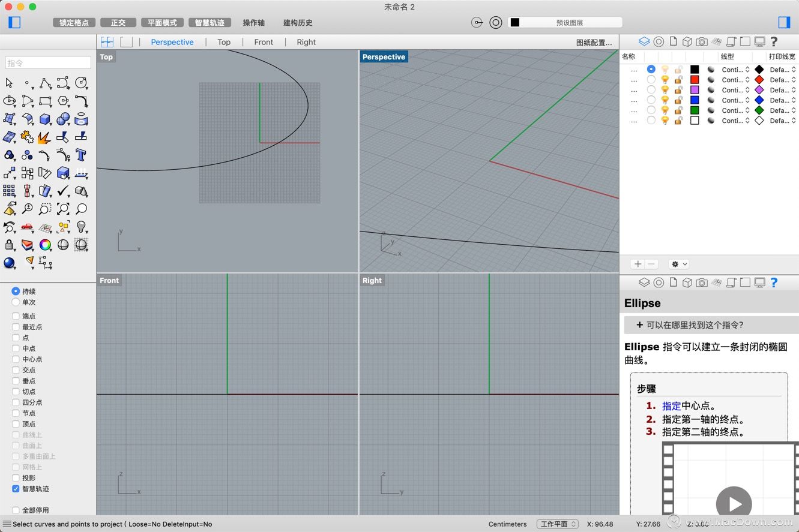Switch to the Right viewport tab

pyautogui.click(x=306, y=42)
